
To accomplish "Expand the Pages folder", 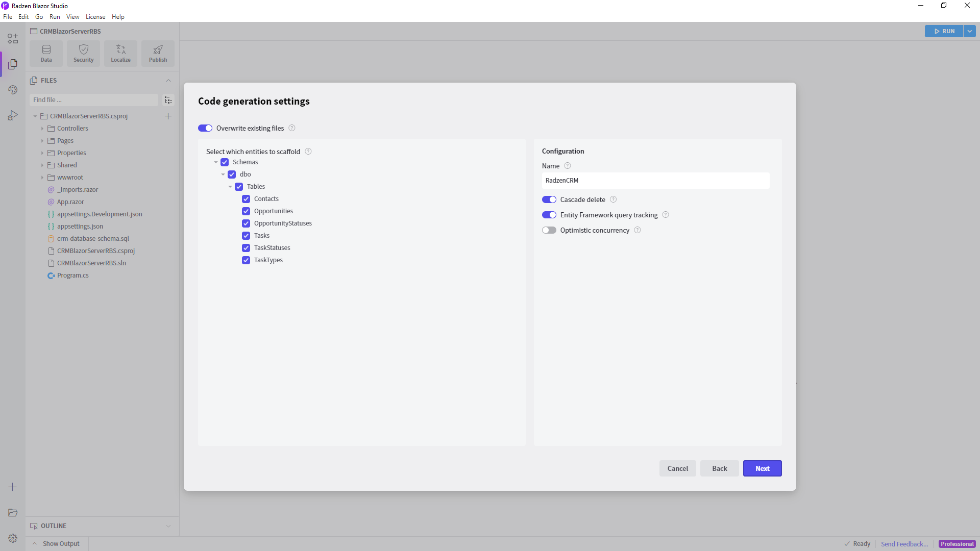I will click(x=42, y=141).
